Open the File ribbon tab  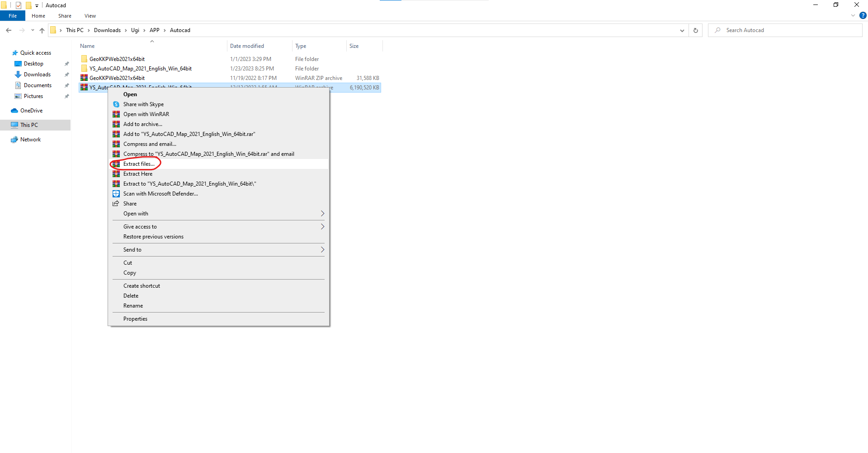tap(13, 16)
